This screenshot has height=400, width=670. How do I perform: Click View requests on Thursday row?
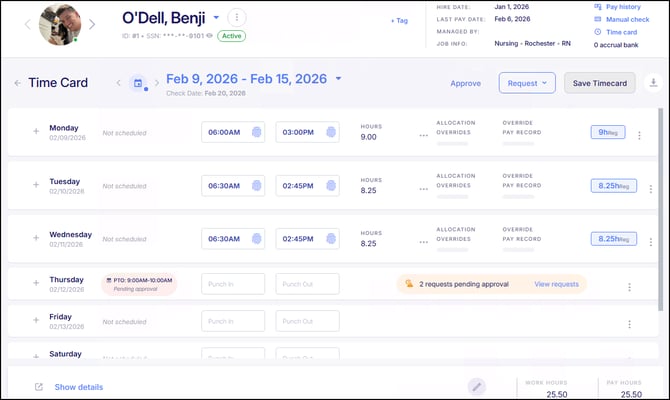pyautogui.click(x=556, y=284)
